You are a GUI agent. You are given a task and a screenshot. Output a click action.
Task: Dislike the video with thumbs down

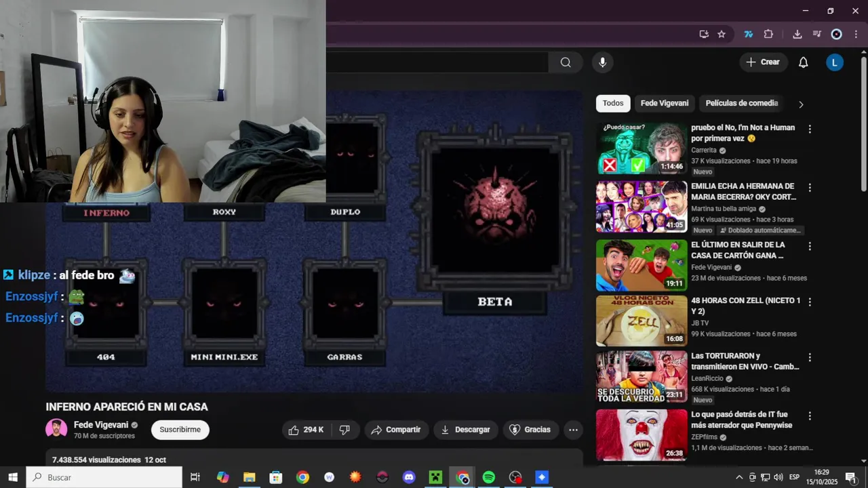[x=344, y=430]
